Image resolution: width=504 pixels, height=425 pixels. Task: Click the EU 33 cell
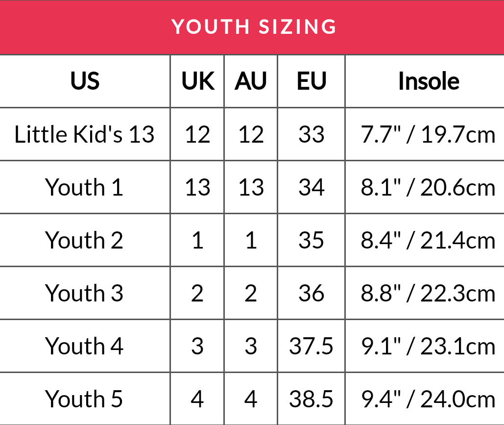coord(311,134)
